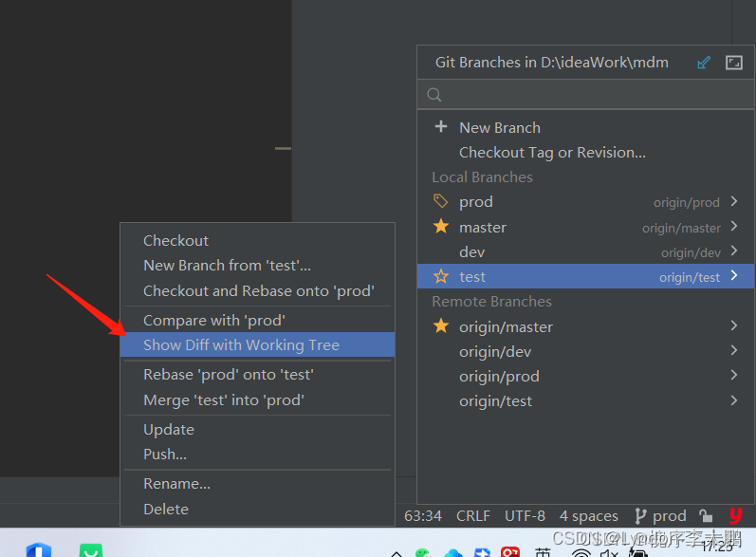Viewport: 756px width, 557px height.
Task: Choose Checkout and Rebase onto 'prod'
Action: [x=257, y=290]
